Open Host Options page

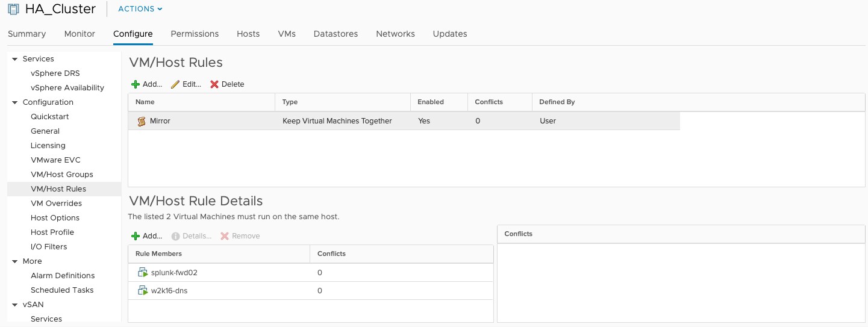pyautogui.click(x=55, y=218)
